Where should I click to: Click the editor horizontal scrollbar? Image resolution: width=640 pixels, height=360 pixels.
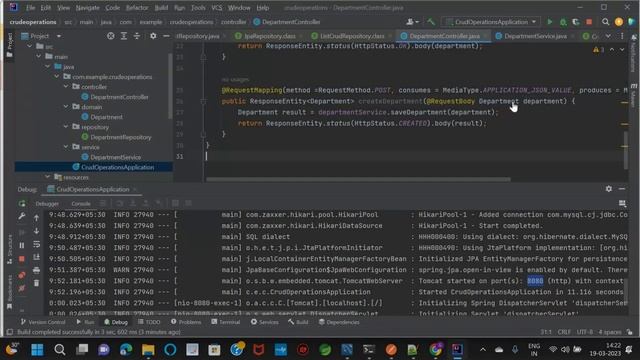[x=358, y=179]
